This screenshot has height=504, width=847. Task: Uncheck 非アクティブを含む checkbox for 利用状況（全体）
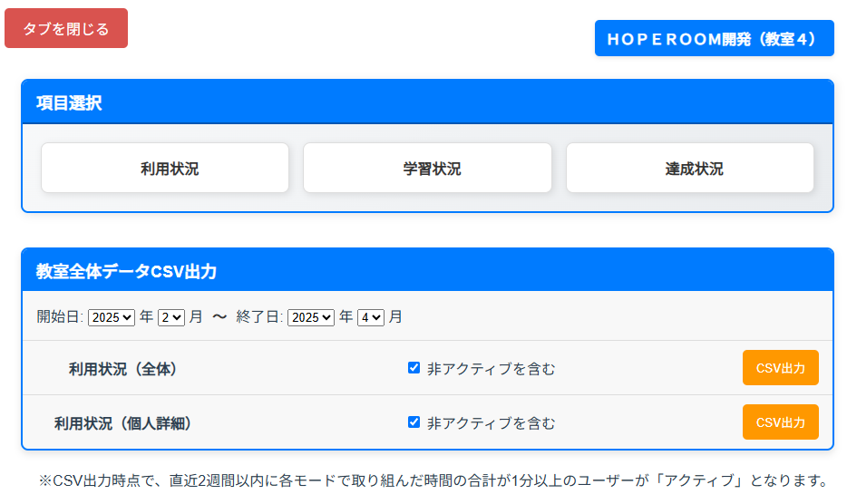point(414,368)
